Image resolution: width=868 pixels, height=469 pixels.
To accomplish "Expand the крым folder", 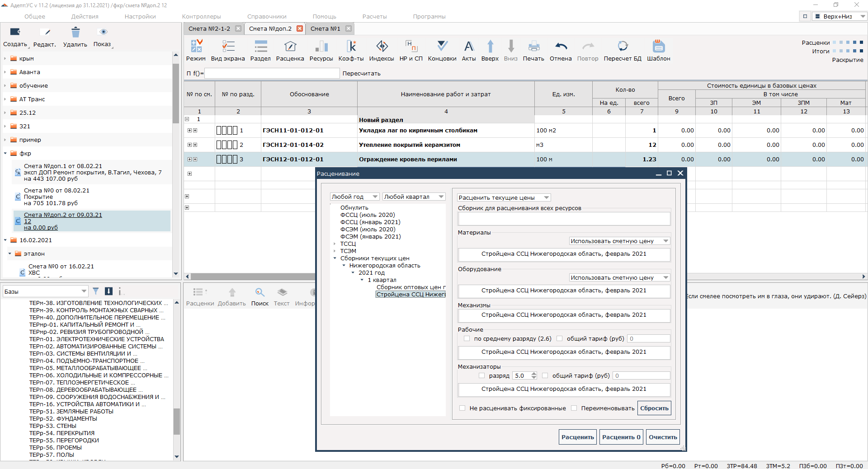I will pos(5,58).
